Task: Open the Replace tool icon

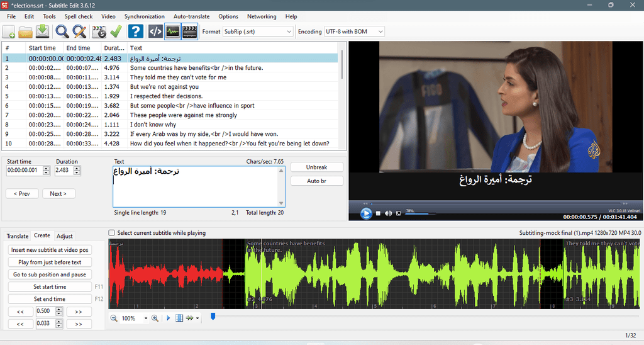Action: click(x=79, y=31)
